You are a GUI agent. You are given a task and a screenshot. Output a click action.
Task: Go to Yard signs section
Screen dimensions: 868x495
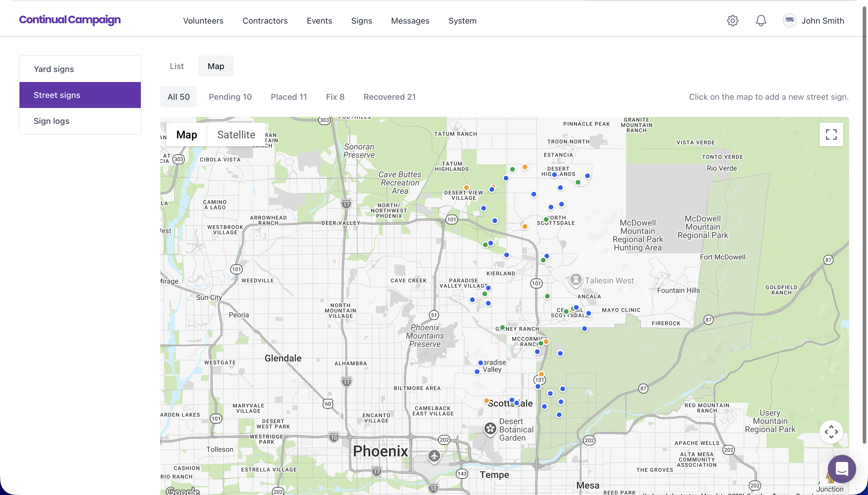coord(54,69)
